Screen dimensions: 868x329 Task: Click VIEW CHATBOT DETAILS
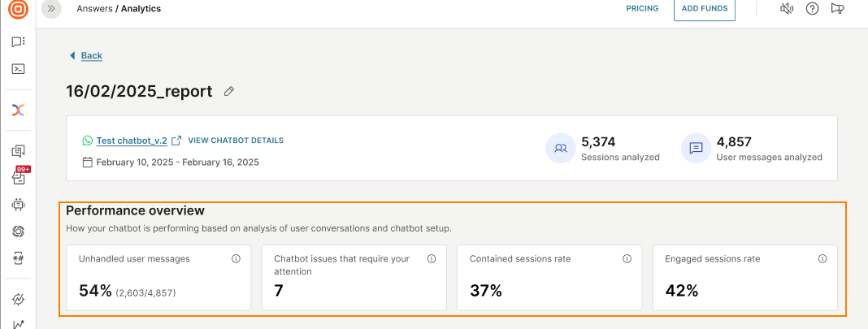(236, 141)
